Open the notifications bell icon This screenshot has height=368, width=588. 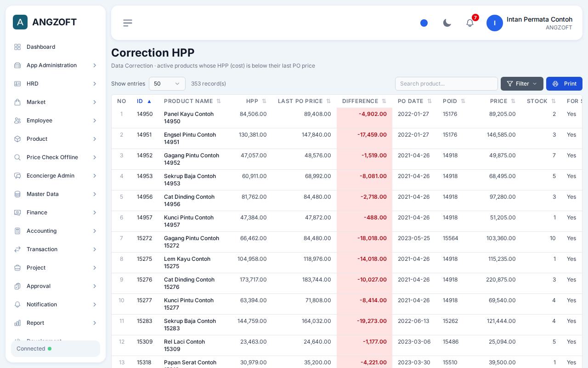470,23
